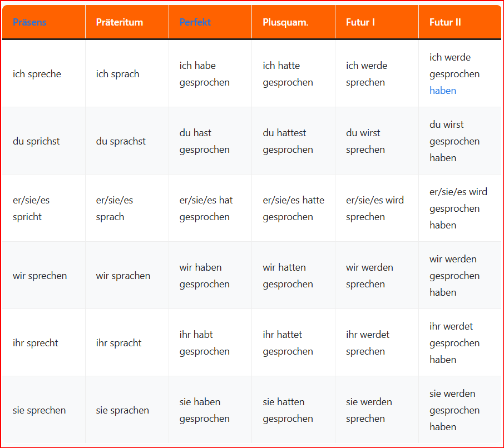The height and width of the screenshot is (448, 504).
Task: Select the 'wir sprechen' cell
Action: point(39,276)
